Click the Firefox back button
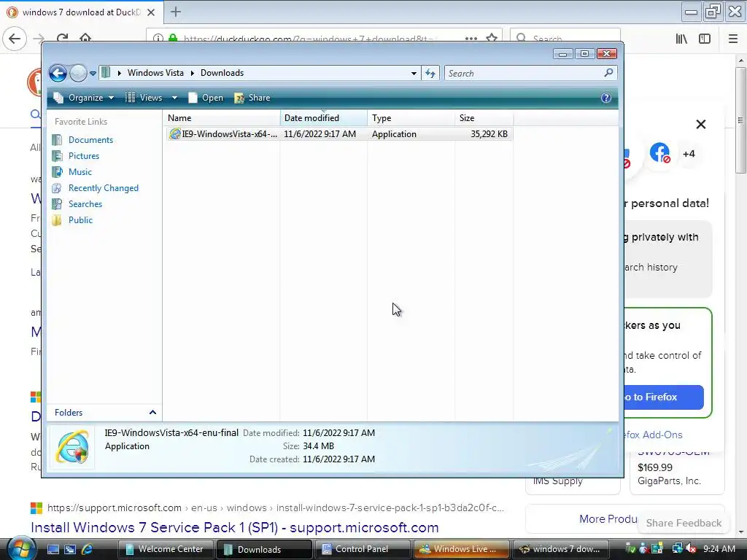Viewport: 747px width, 560px height. tap(15, 39)
